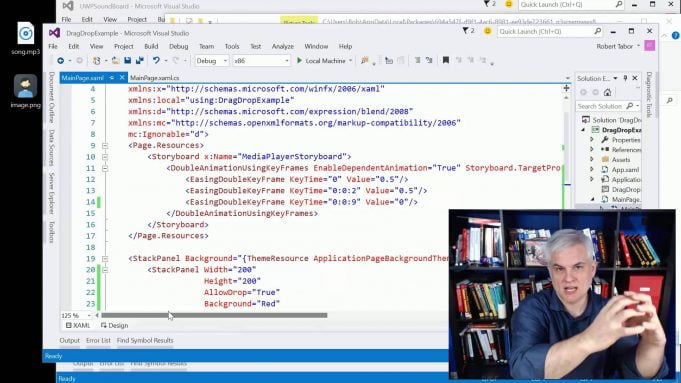The height and width of the screenshot is (383, 681).
Task: Click the comment out lines toolbar icon
Action: 429,60
